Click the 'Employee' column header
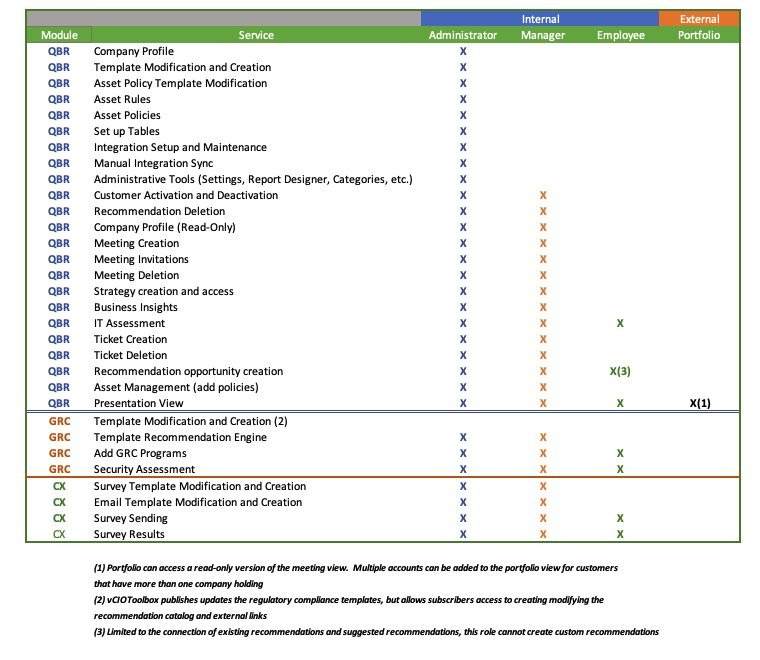This screenshot has width=760, height=660. (x=620, y=35)
